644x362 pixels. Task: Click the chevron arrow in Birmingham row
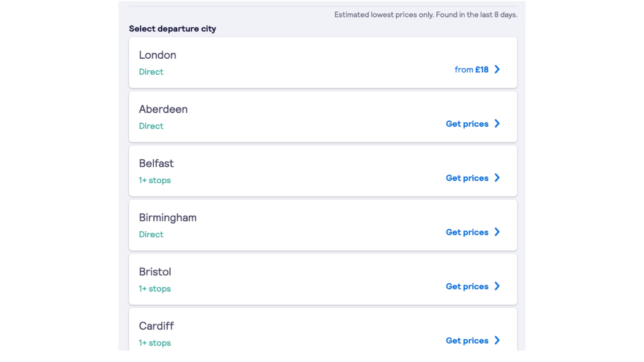[x=497, y=232]
